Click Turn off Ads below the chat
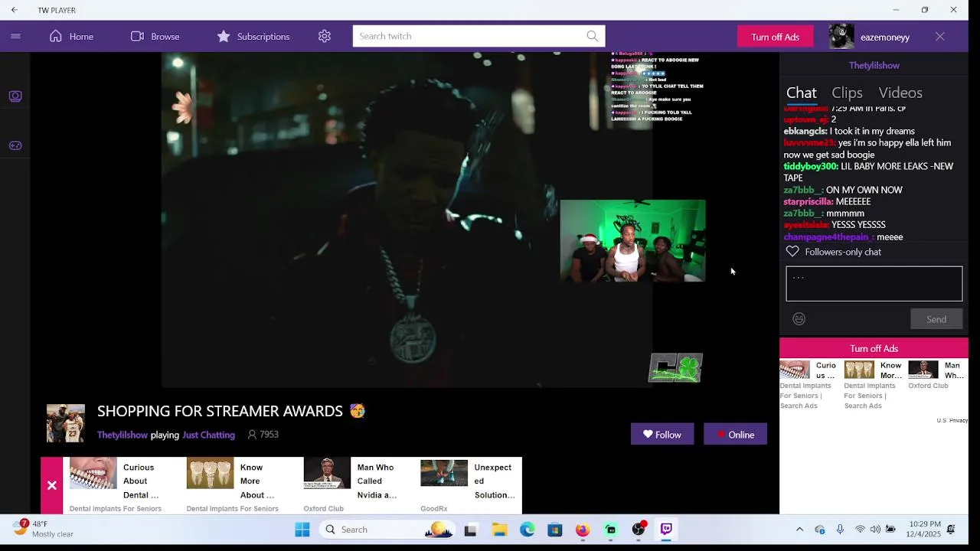 [x=874, y=348]
